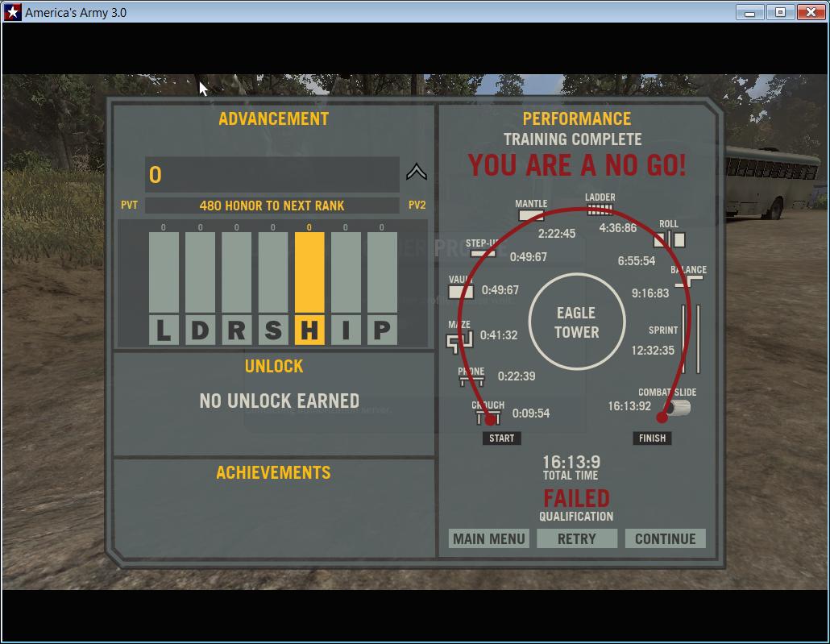Click the PVT rank label
830x644 pixels.
129,205
